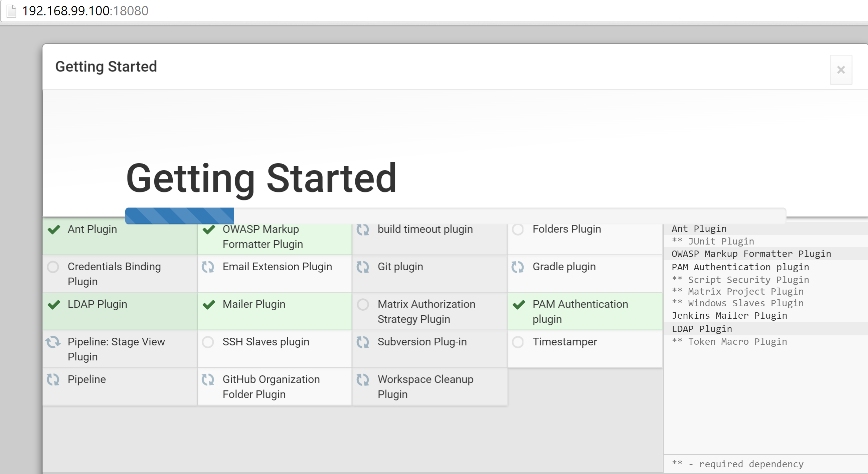Click the pending circle beside Folders Plugin
The height and width of the screenshot is (474, 868).
[518, 229]
